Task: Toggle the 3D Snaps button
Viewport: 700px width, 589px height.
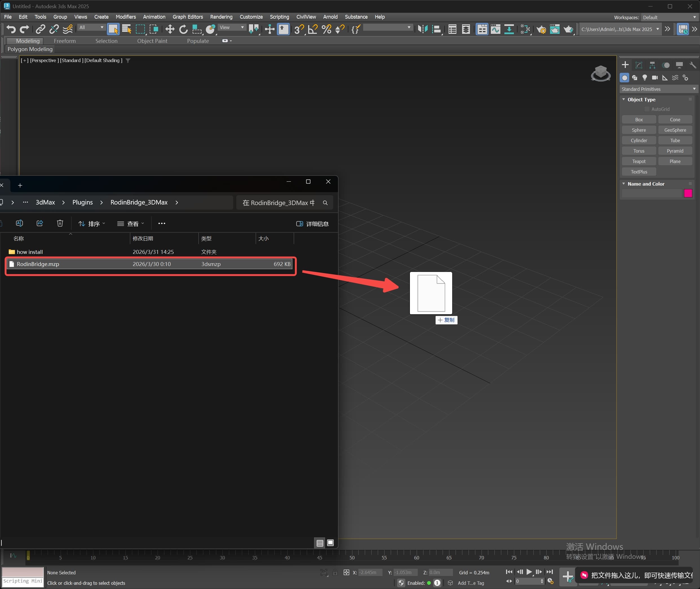Action: click(x=299, y=29)
